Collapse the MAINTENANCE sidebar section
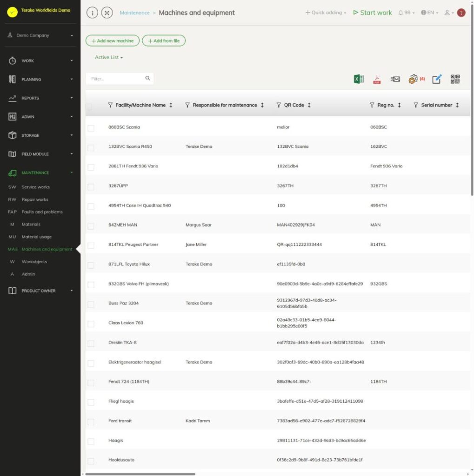Screen dimensions: 474x476 [40, 173]
